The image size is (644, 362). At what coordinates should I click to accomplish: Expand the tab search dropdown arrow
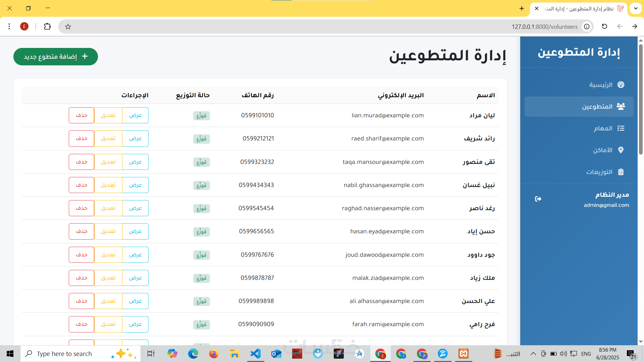(x=636, y=9)
